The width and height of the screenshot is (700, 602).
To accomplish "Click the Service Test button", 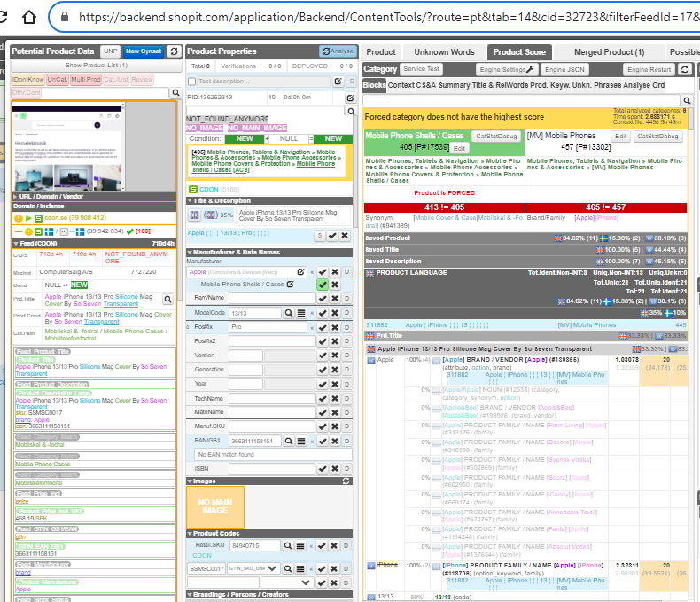I will [x=421, y=69].
